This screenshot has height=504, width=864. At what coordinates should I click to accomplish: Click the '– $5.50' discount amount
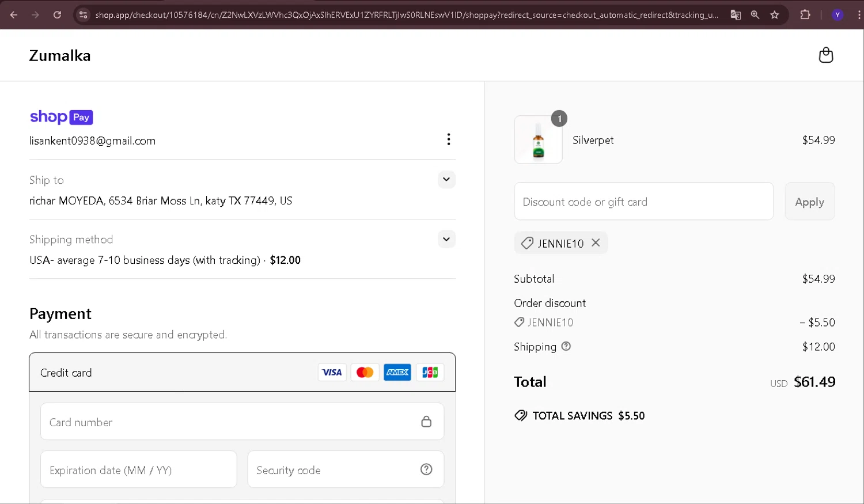(x=817, y=323)
